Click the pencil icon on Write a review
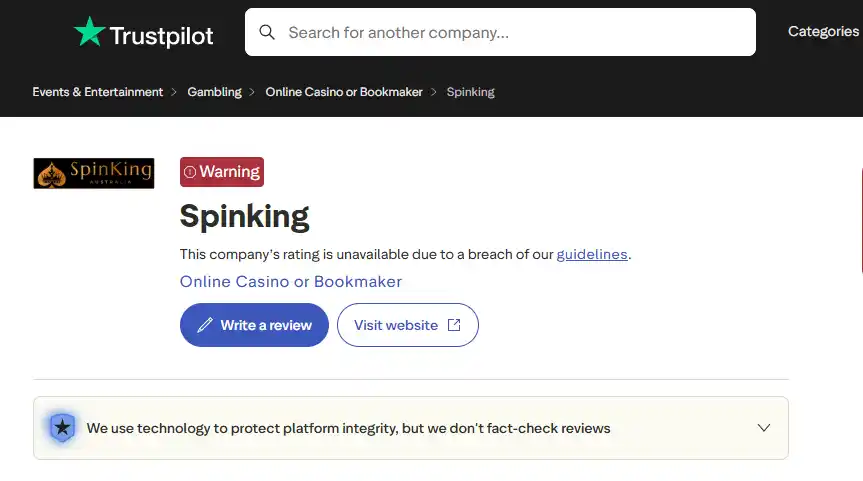Screen dimensions: 863x481 [205, 325]
